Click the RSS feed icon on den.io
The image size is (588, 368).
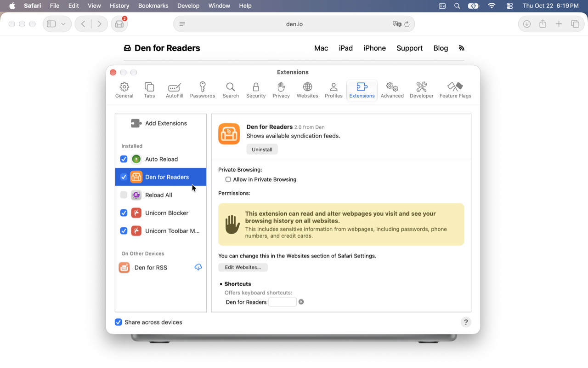pyautogui.click(x=462, y=48)
